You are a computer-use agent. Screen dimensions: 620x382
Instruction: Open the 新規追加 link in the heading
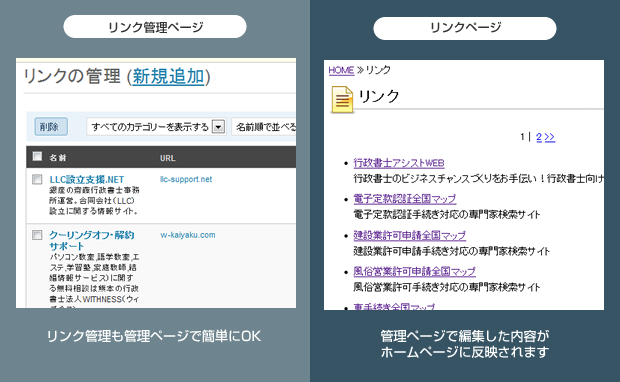pyautogui.click(x=168, y=76)
